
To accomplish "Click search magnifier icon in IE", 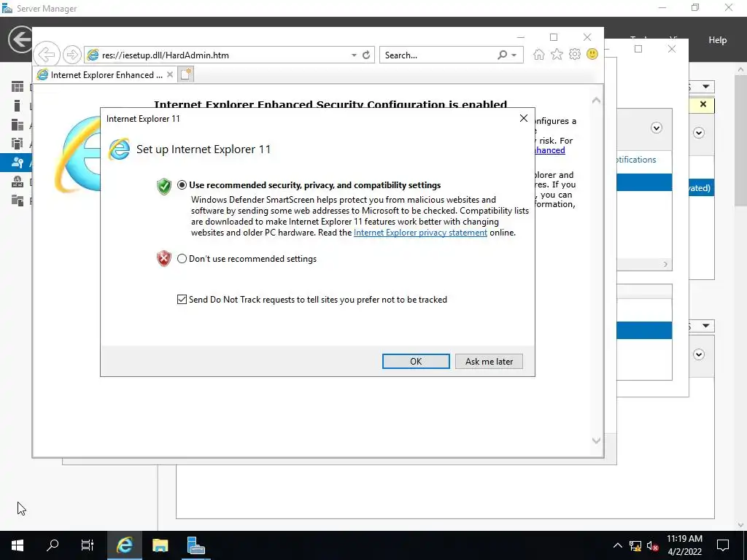I will click(502, 55).
